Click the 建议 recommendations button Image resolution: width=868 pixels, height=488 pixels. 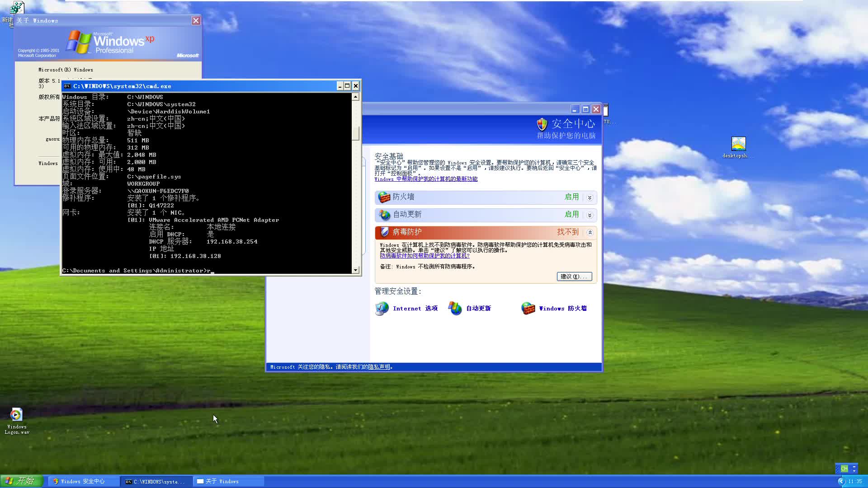[574, 277]
